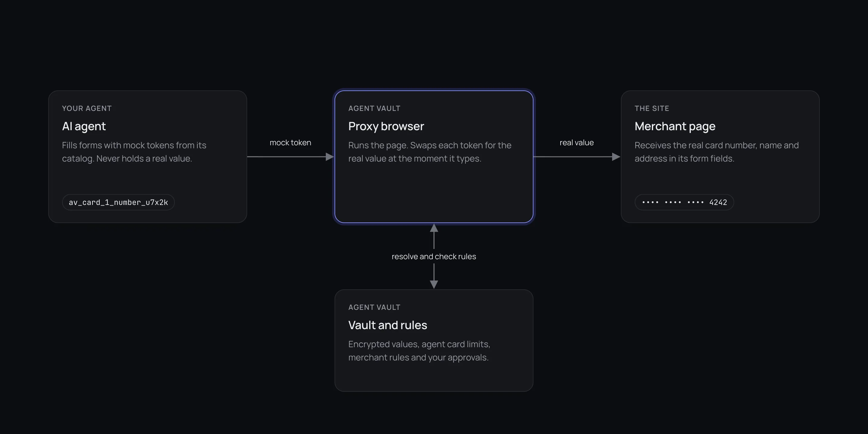This screenshot has width=868, height=434.
Task: Click the 'real value' arrow label
Action: [577, 143]
